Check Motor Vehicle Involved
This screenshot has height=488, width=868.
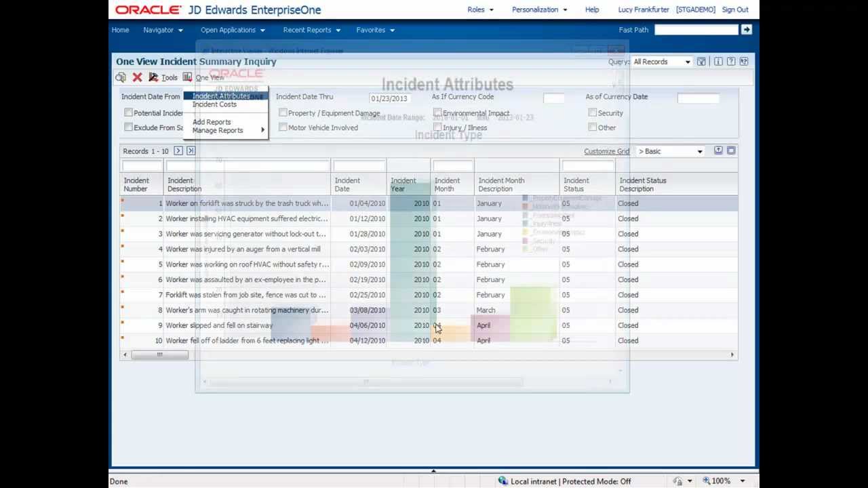283,127
